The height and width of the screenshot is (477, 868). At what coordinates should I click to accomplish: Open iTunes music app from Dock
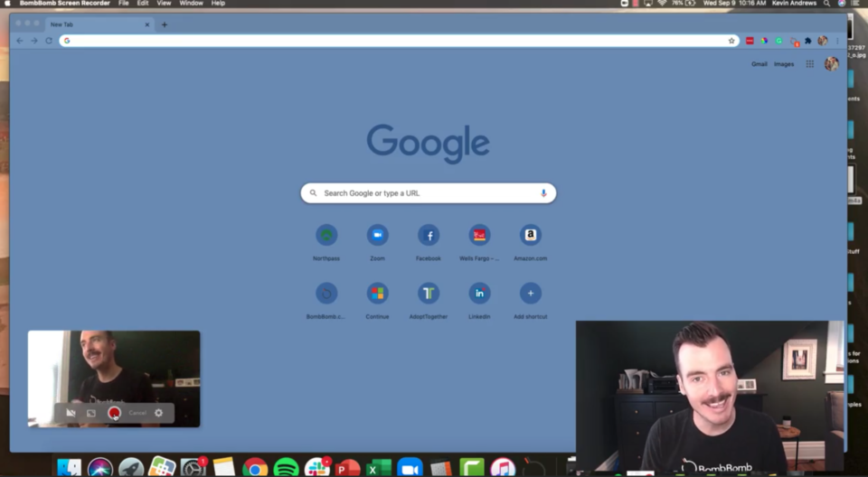click(x=503, y=468)
